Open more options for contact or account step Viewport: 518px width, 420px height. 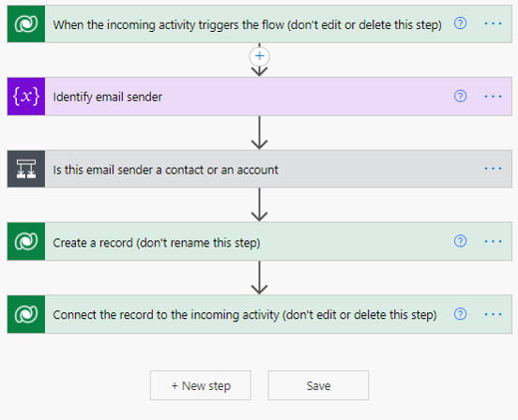[493, 169]
